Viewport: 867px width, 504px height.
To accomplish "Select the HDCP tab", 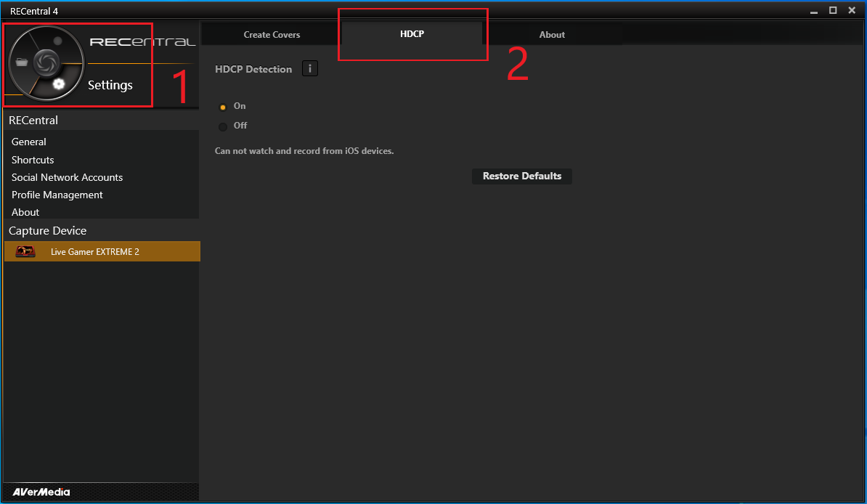I will [x=412, y=33].
